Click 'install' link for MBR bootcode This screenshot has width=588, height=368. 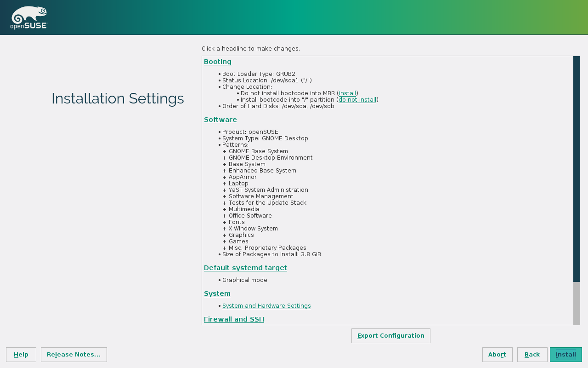coord(347,93)
